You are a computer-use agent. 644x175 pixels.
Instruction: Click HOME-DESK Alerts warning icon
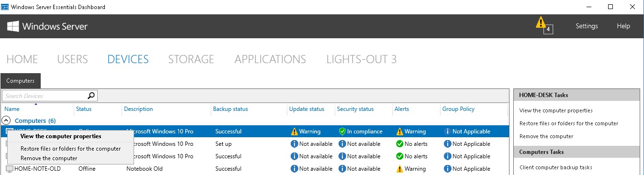tap(399, 131)
